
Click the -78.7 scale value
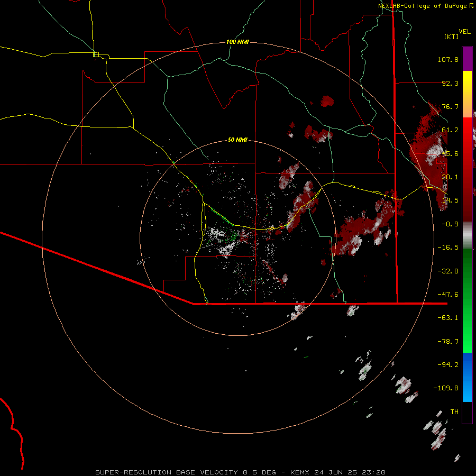point(448,342)
